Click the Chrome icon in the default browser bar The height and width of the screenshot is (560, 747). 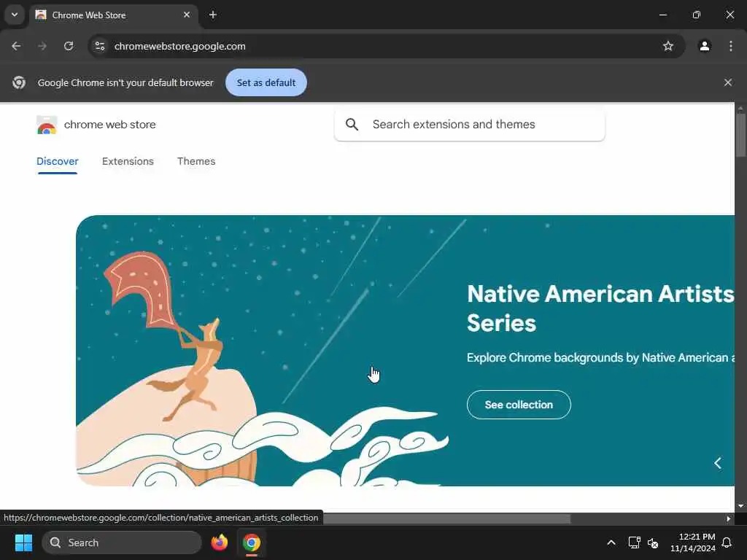(x=19, y=82)
